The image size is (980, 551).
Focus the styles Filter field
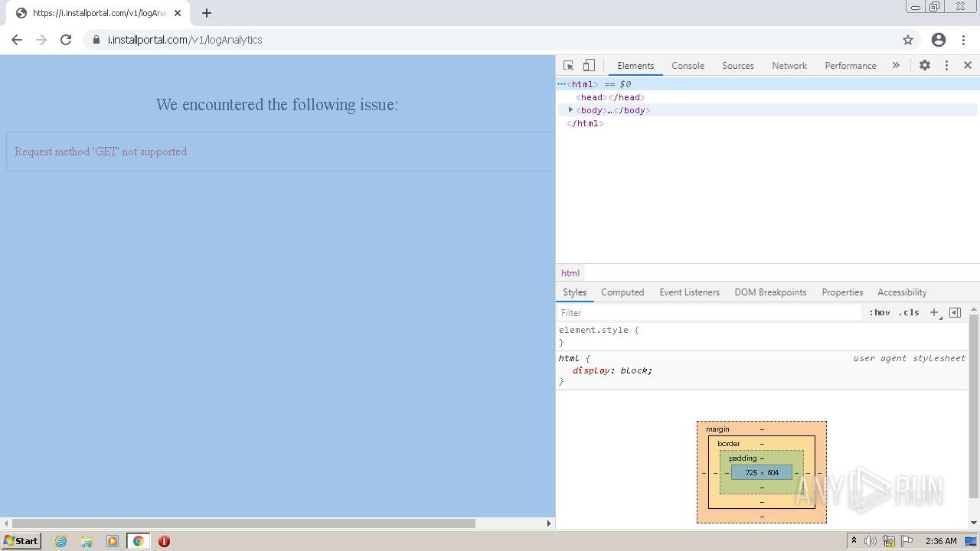[709, 313]
